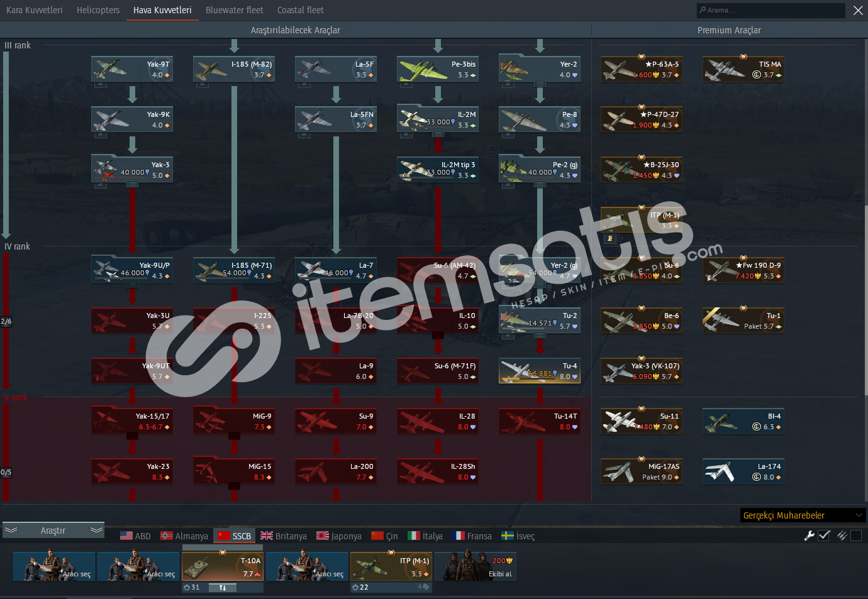Select the MiG-17AS Paket card
The image size is (868, 599).
click(642, 471)
